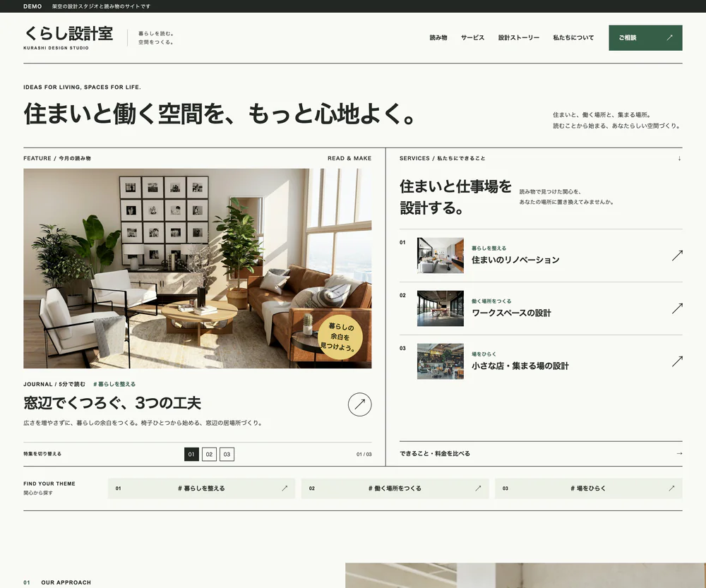Click the DEMO label in top bar

[x=32, y=6]
